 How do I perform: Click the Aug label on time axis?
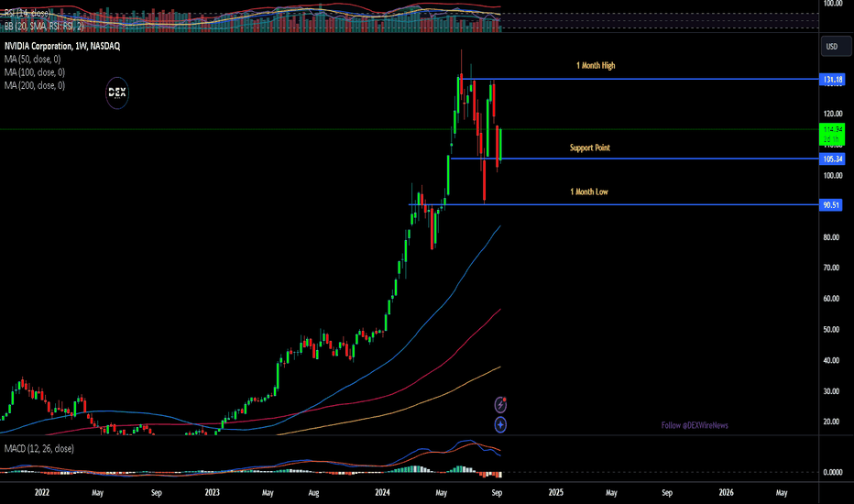[x=313, y=493]
